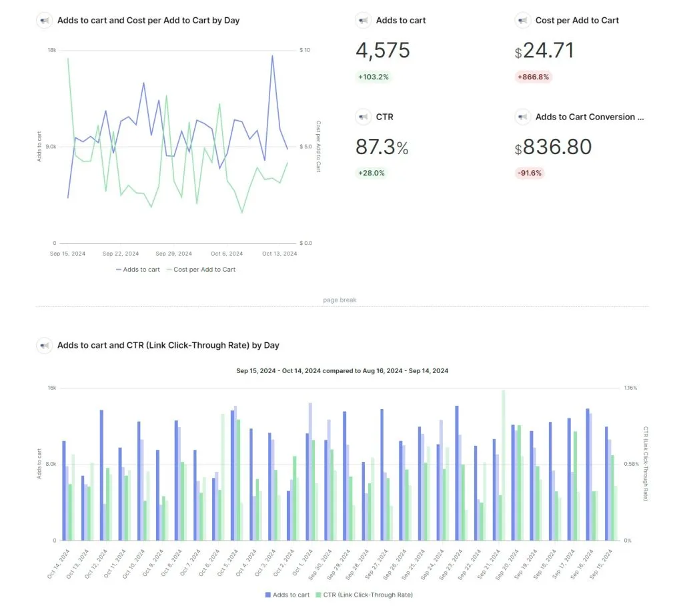Viewport: 683px width, 616px height.
Task: Click the Adds to cart peak point on the line chart
Action: pyautogui.click(x=273, y=56)
